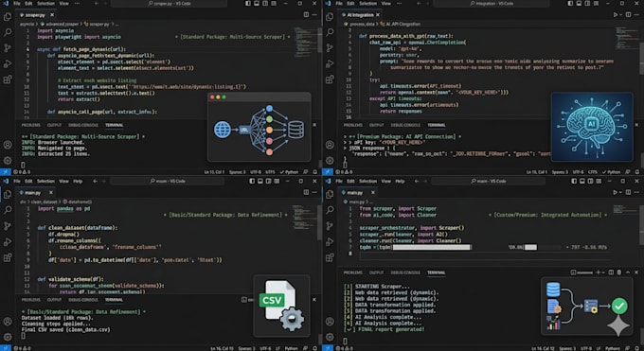The image size is (644, 351).
Task: Toggle panel visibility in AI Integration title bar
Action: [579, 3]
